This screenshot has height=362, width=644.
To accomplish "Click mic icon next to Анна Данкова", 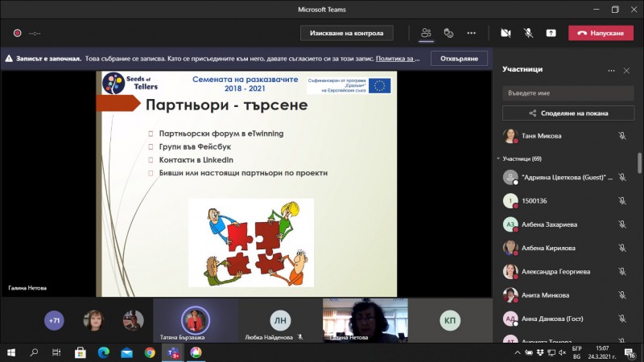I will pyautogui.click(x=622, y=319).
